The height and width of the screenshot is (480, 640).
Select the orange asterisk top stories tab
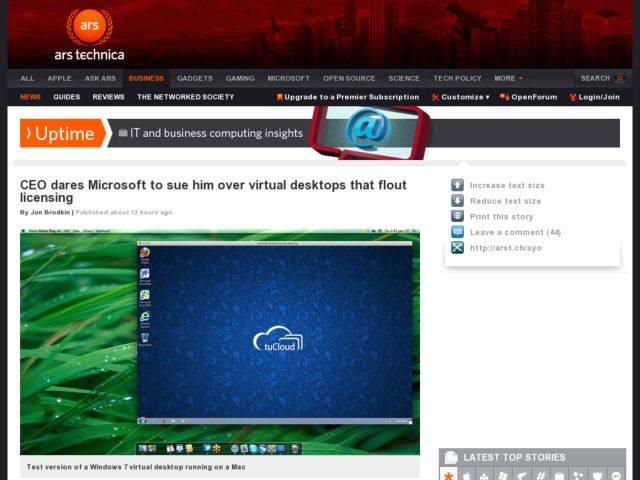click(449, 476)
